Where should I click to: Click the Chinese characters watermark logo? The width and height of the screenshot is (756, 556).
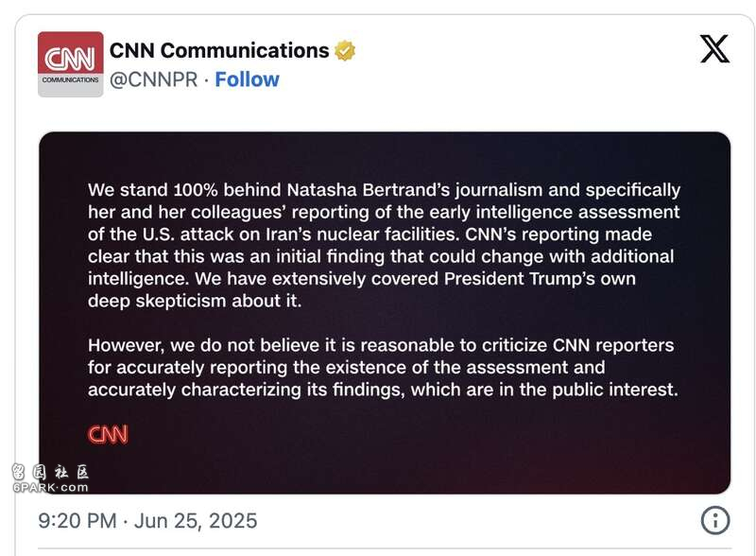click(51, 472)
